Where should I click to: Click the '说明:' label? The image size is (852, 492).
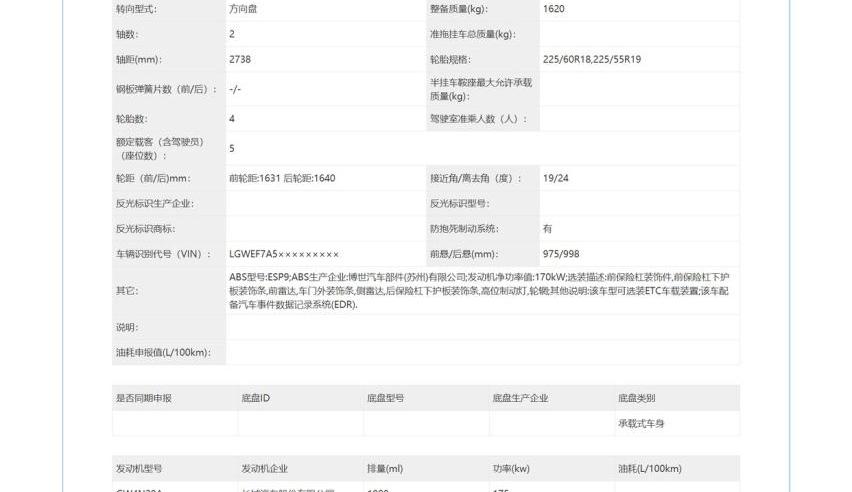click(127, 327)
